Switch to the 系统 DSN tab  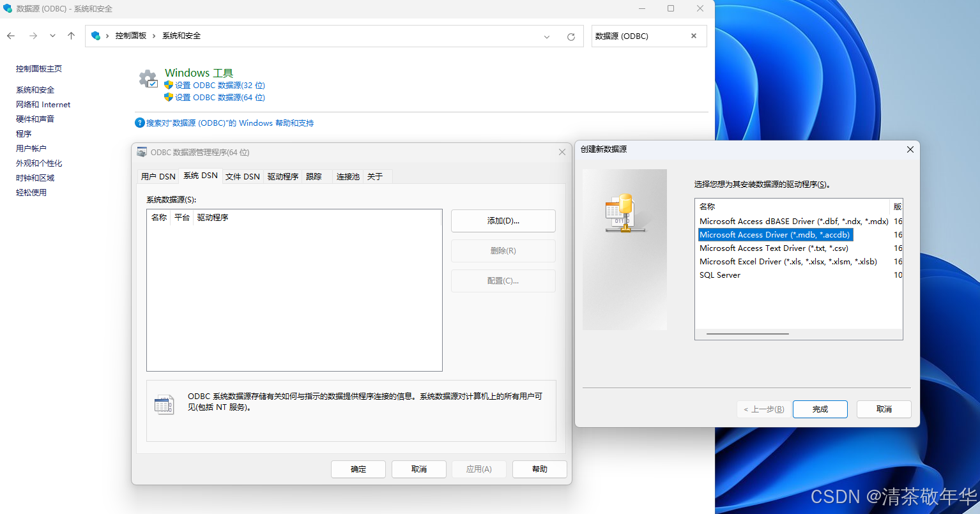201,176
